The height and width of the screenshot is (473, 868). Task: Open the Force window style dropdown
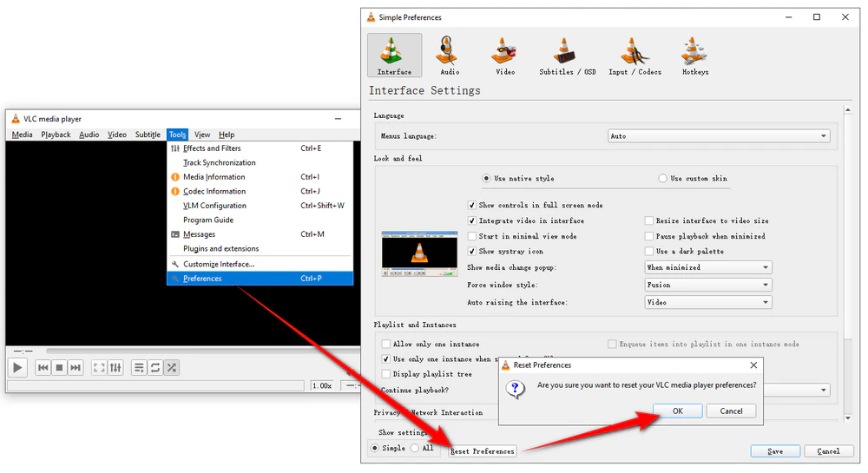pyautogui.click(x=708, y=285)
